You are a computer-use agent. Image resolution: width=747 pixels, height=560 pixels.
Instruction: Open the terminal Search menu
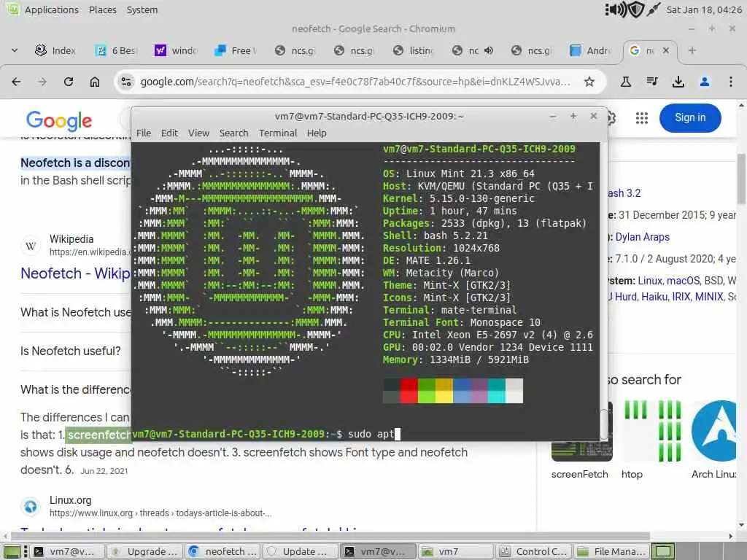coord(233,133)
